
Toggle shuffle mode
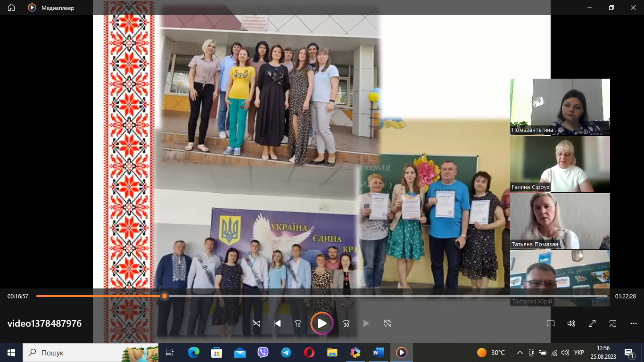tap(256, 323)
